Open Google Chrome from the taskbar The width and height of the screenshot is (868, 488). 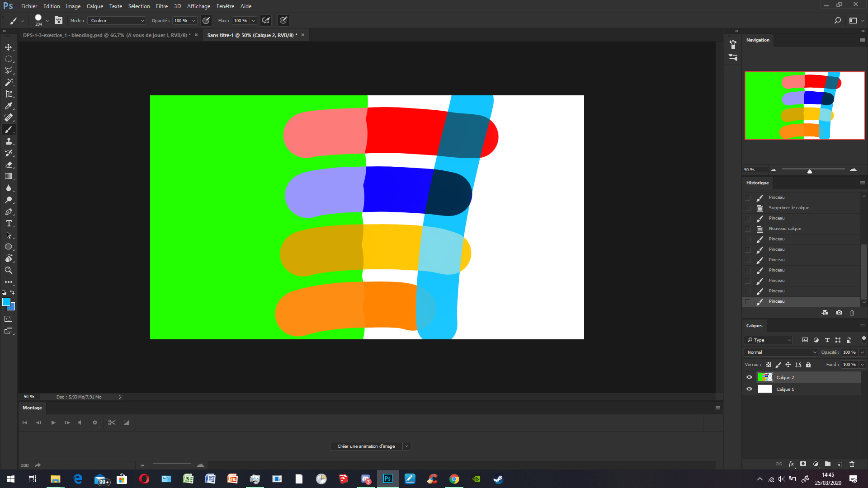[454, 479]
